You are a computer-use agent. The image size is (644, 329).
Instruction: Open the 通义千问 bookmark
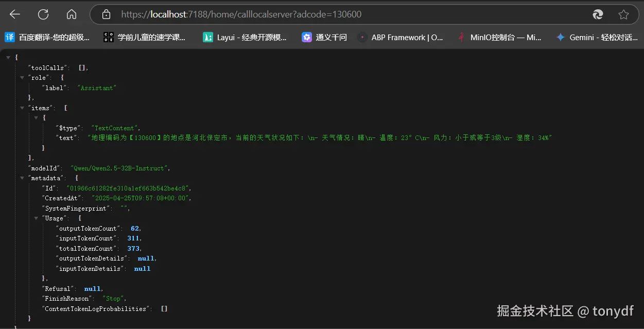click(x=324, y=37)
